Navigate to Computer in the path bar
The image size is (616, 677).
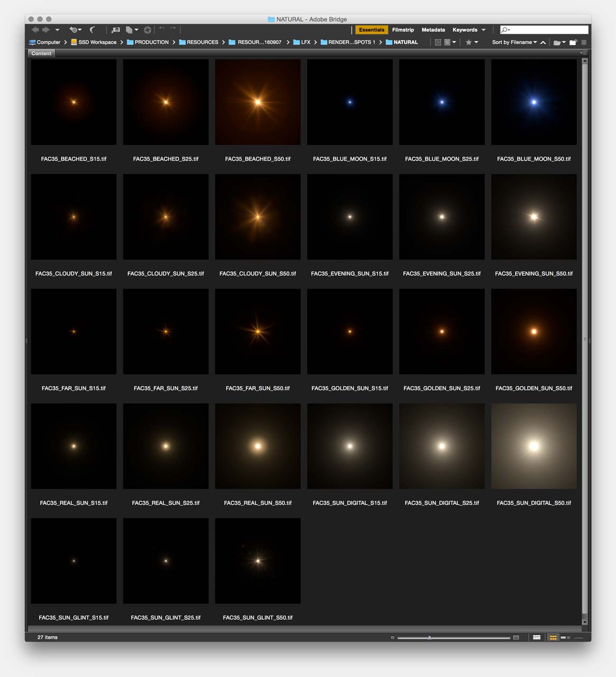pos(44,42)
